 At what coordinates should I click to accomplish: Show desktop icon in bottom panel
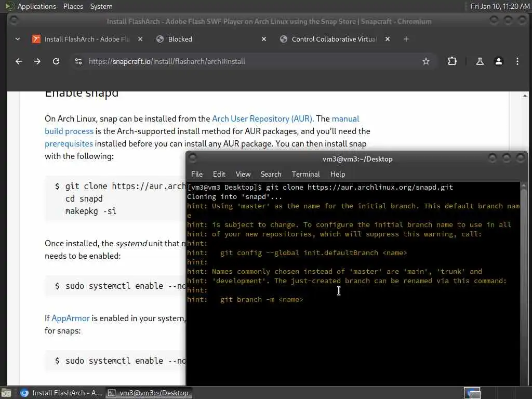coord(6,393)
